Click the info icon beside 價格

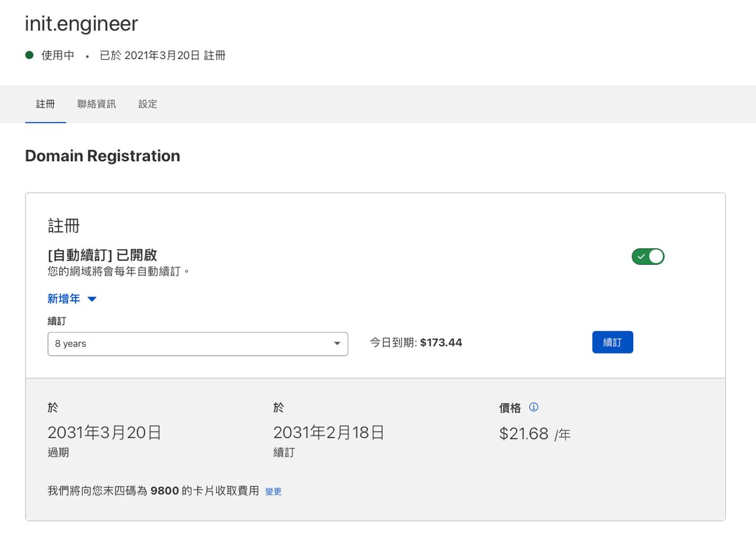tap(534, 407)
